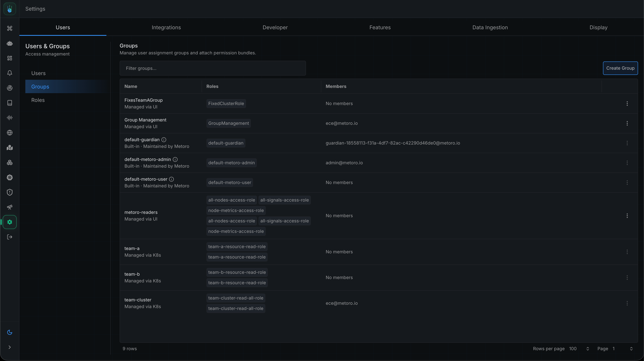This screenshot has width=644, height=361.
Task: Open the stacked cubes icon
Action: [10, 162]
